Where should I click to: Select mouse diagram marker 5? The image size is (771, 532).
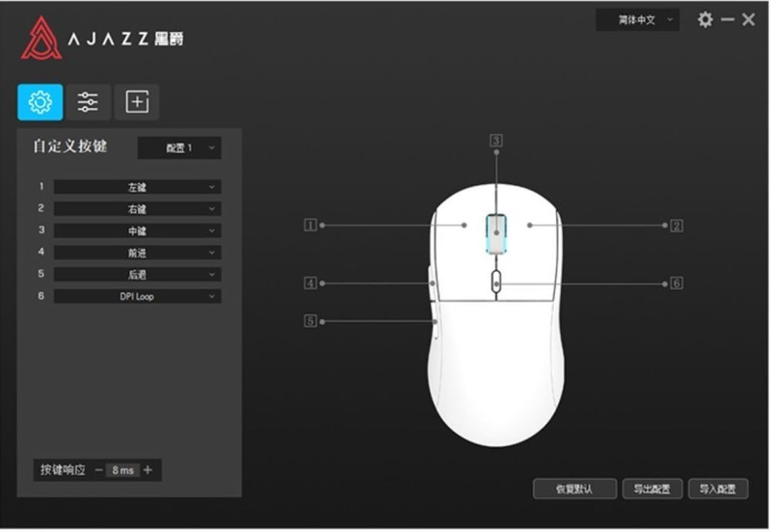[310, 321]
